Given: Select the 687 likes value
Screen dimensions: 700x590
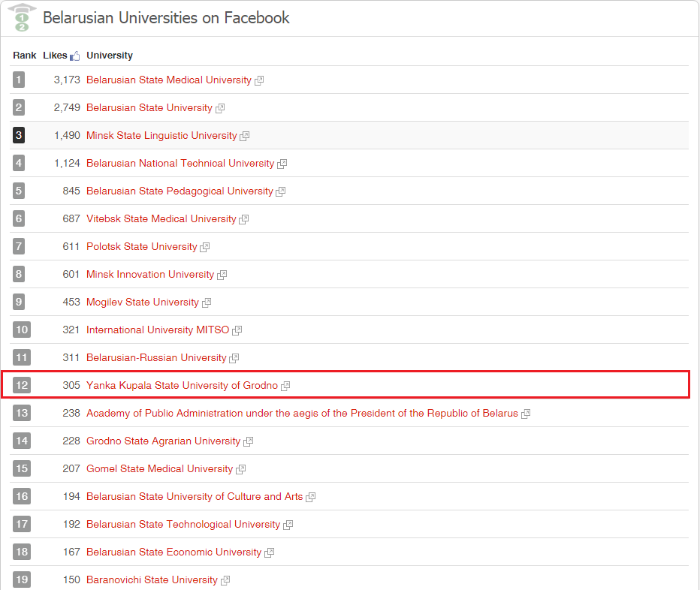Looking at the screenshot, I should coord(71,218).
